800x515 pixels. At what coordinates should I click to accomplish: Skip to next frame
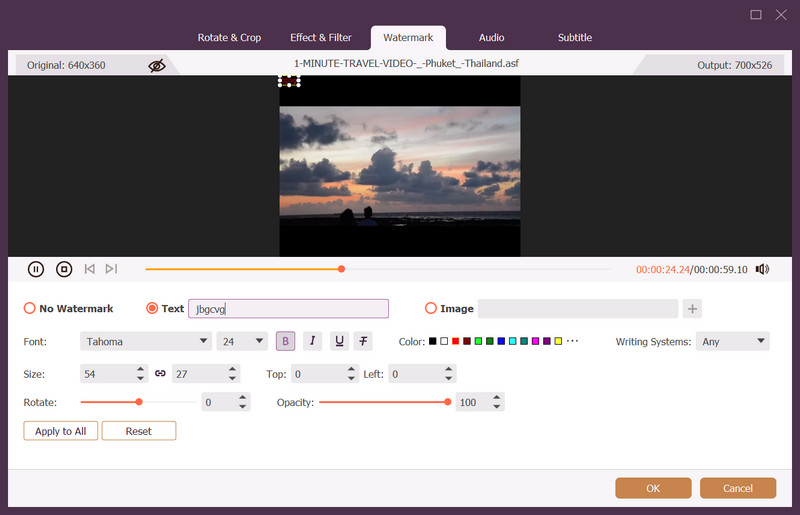[x=111, y=269]
